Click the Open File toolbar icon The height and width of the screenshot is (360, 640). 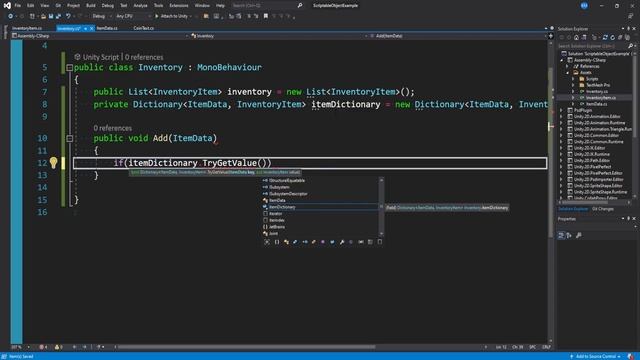(x=43, y=16)
